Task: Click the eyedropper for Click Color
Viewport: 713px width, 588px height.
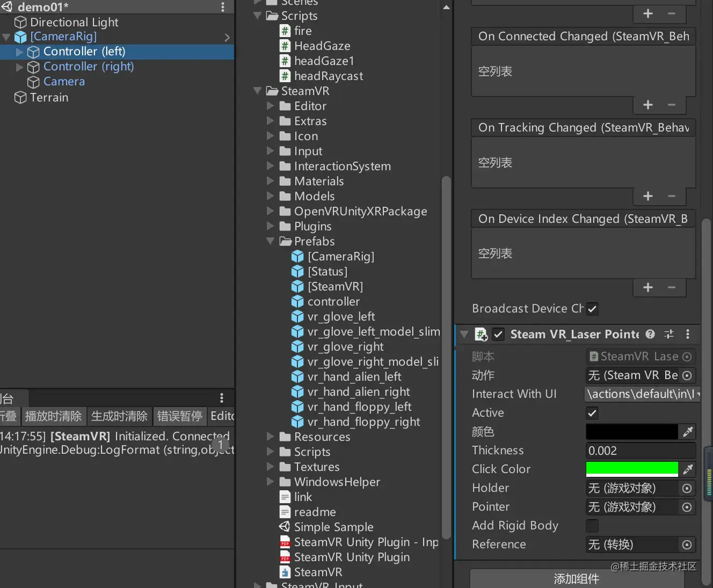Action: 688,469
